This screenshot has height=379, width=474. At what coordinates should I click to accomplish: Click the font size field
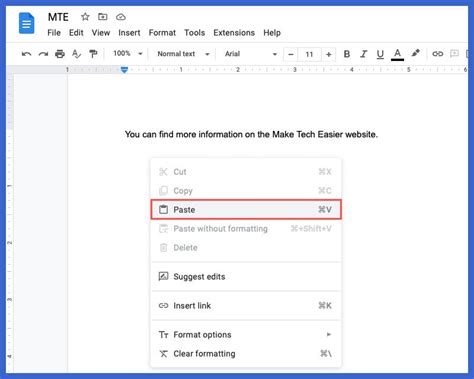309,54
